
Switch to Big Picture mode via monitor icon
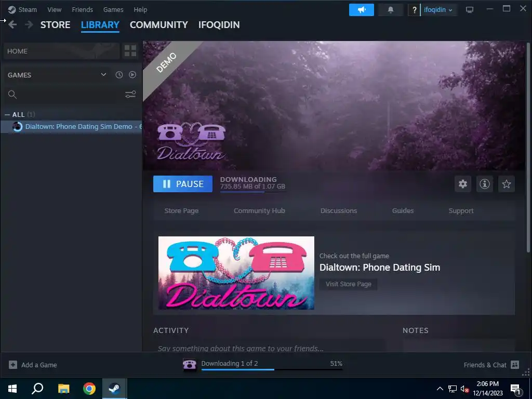click(470, 10)
